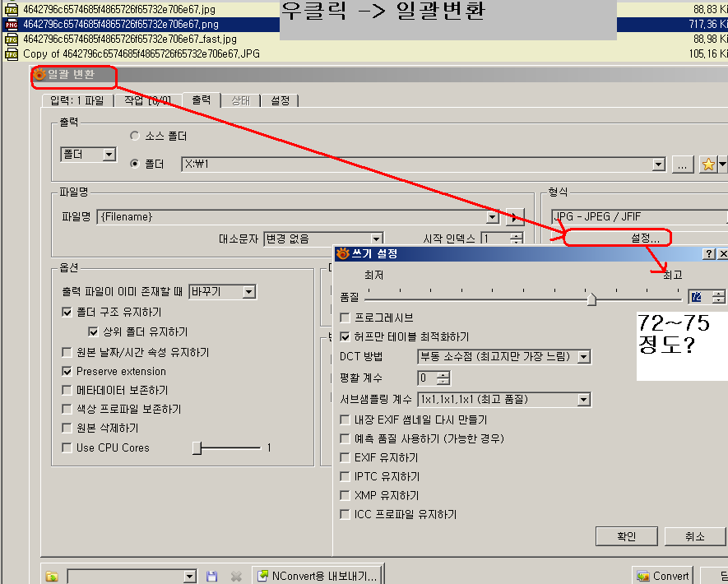728x584 pixels.
Task: Enable 예측 품질 사용하기 checkbox
Action: click(345, 438)
